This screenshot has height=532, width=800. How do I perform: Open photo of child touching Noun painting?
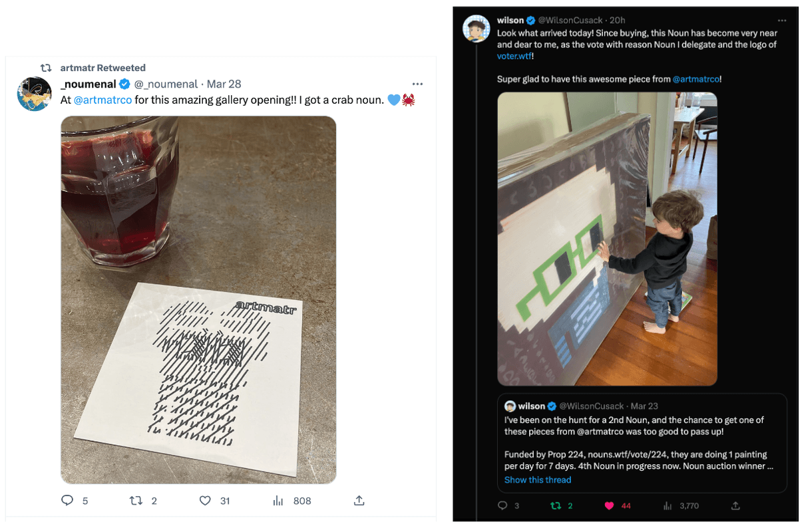pyautogui.click(x=607, y=238)
